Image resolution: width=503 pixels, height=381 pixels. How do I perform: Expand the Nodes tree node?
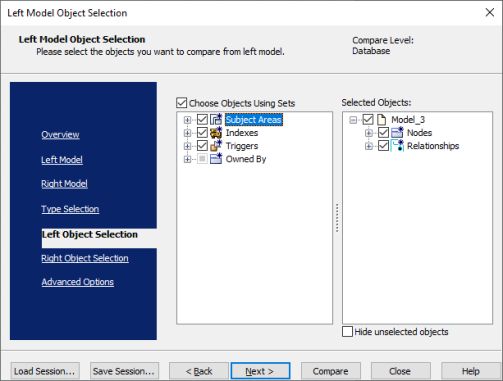pyautogui.click(x=369, y=133)
